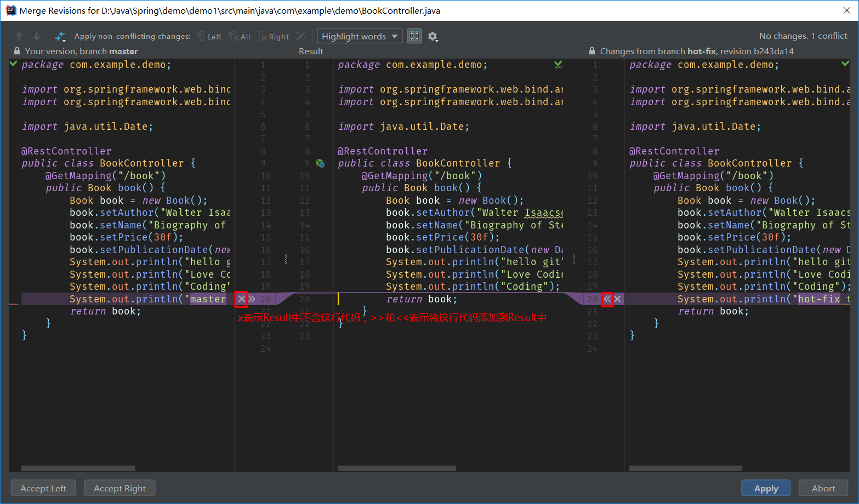This screenshot has width=859, height=504.
Task: Click the "master" println line in left pane
Action: click(148, 299)
